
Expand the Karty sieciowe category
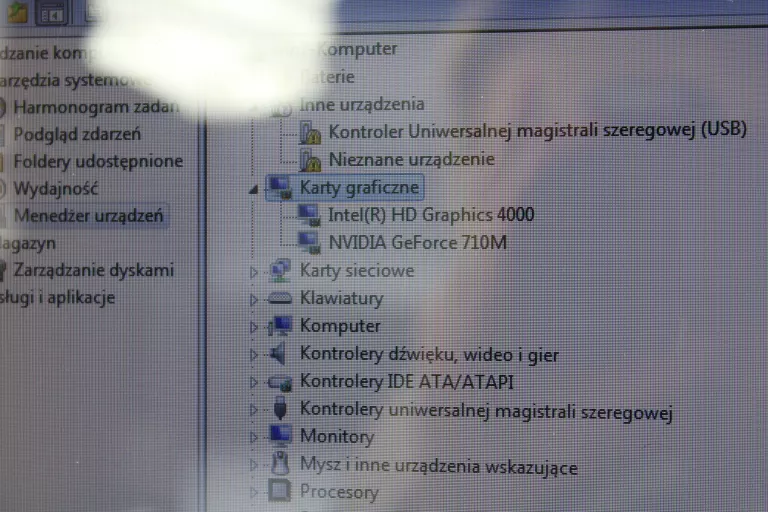tap(253, 271)
